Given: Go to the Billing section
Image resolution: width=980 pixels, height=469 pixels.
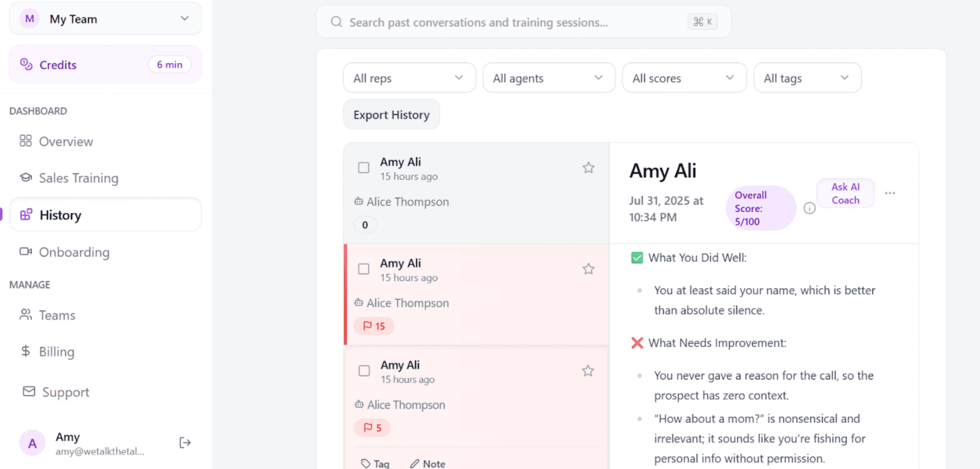Looking at the screenshot, I should 57,351.
